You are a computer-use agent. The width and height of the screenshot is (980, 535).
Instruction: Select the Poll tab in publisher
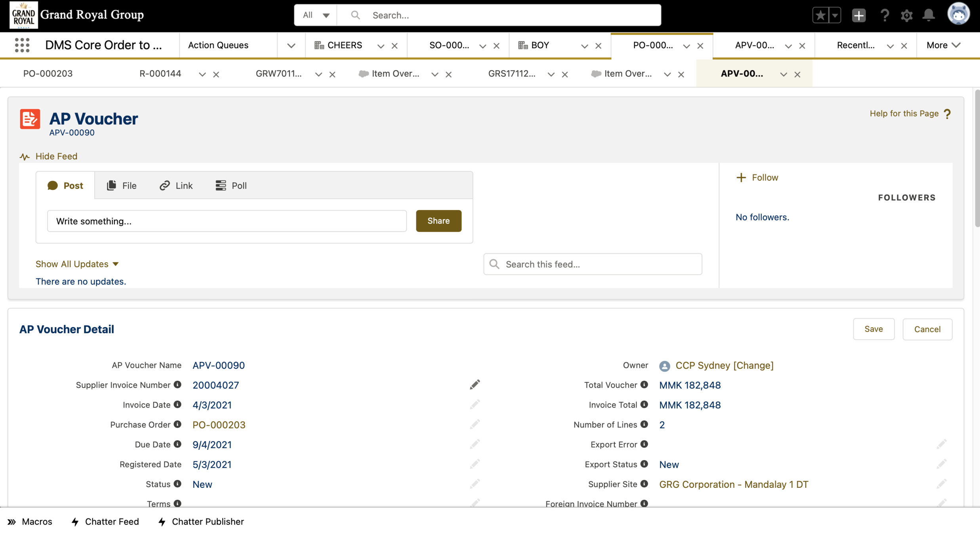(231, 185)
